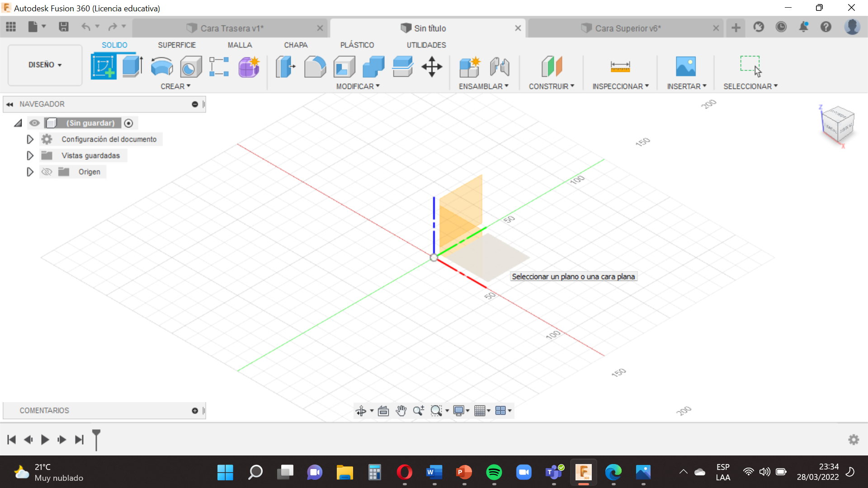Click the Insert image icon
Viewport: 868px width, 488px height.
tap(686, 66)
